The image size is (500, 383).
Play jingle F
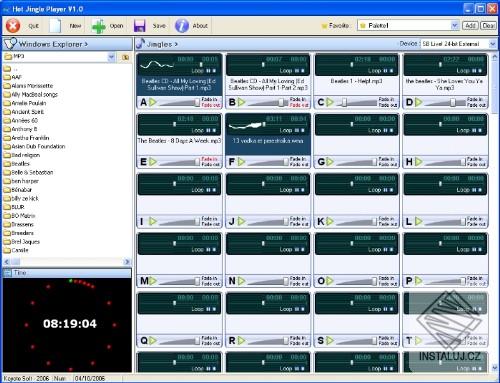[x=241, y=162]
